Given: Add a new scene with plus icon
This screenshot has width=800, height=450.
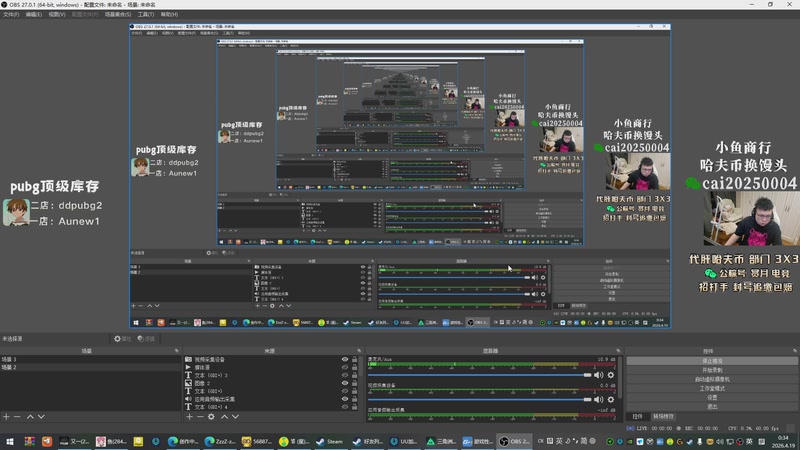Looking at the screenshot, I should (6, 417).
